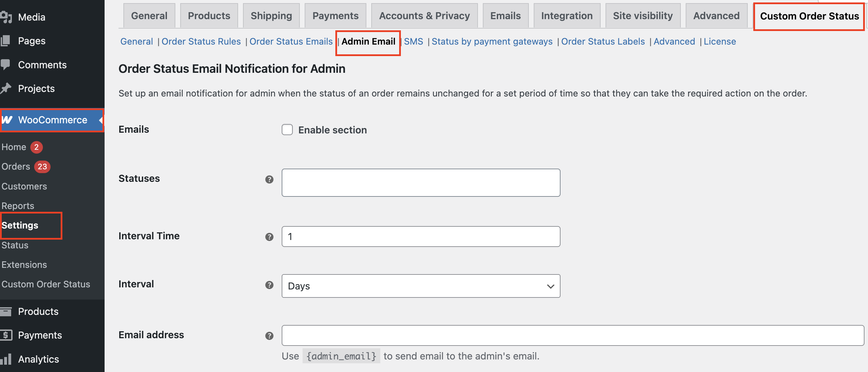
Task: Open the Interval Days dropdown
Action: tap(421, 286)
